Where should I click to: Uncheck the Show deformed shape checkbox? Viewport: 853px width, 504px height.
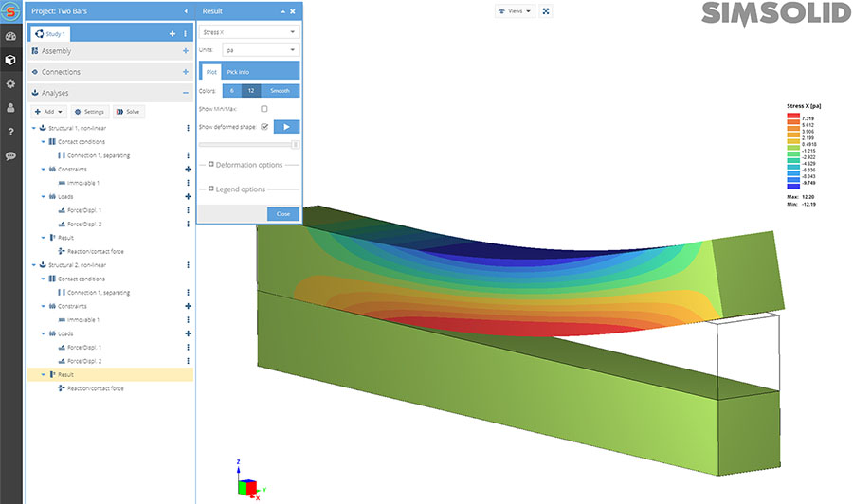[264, 126]
